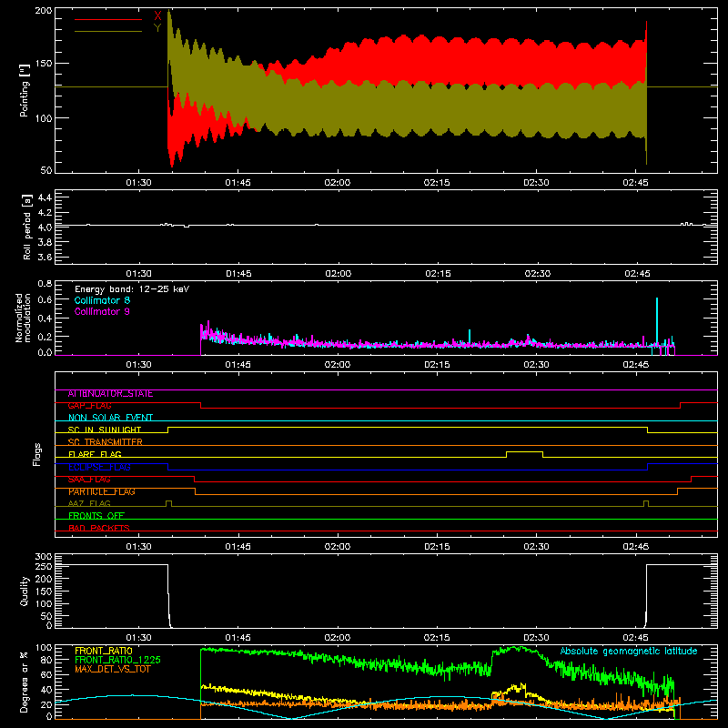Click 'Energy band: 12-25 keV' annotation
The image size is (728, 728).
tap(132, 289)
